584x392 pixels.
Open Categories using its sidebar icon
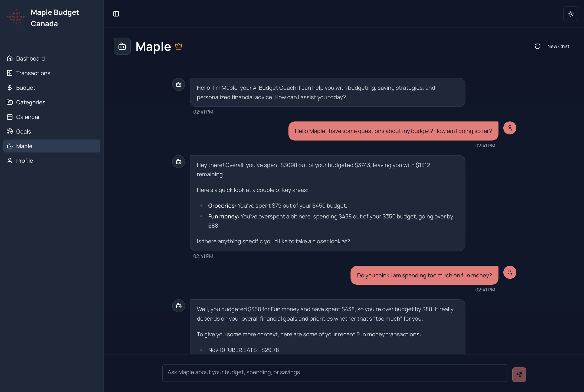(x=10, y=102)
